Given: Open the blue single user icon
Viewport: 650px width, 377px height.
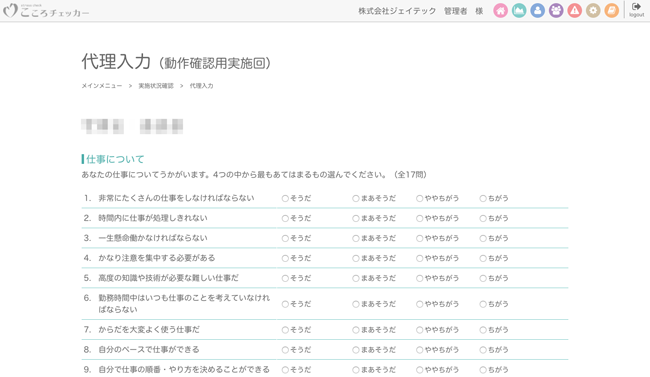Looking at the screenshot, I should [x=538, y=11].
